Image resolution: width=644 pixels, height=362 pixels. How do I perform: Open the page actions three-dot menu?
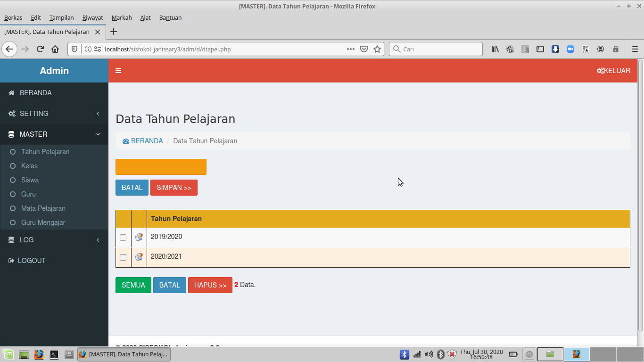pos(351,49)
